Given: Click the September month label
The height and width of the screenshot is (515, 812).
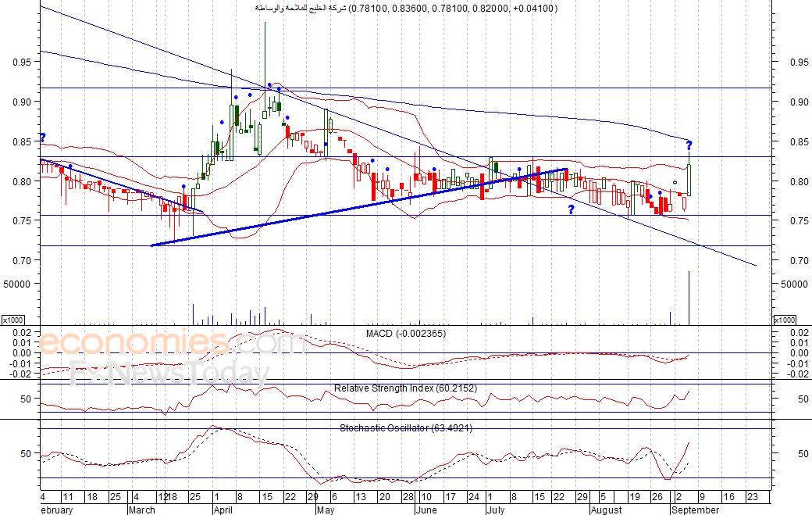Looking at the screenshot, I should [x=696, y=510].
